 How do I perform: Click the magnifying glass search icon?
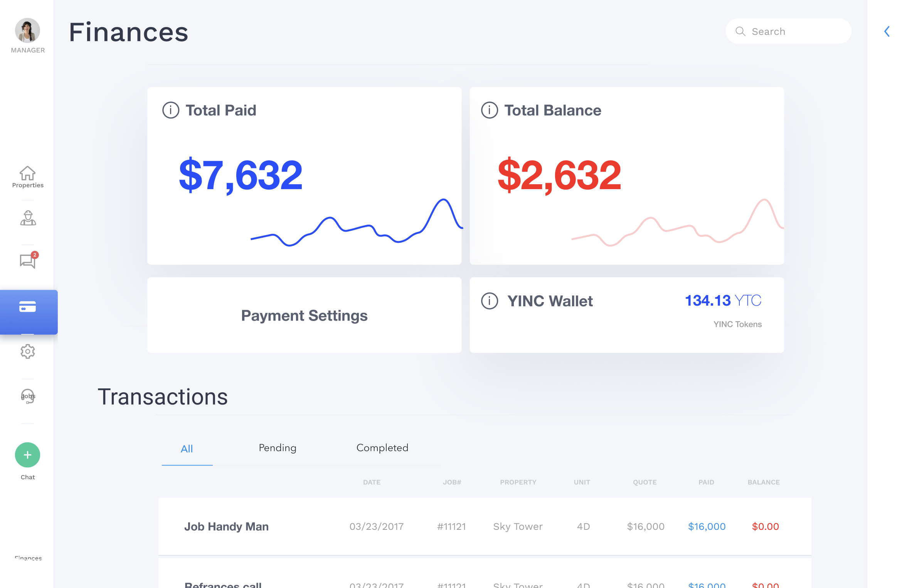click(740, 31)
